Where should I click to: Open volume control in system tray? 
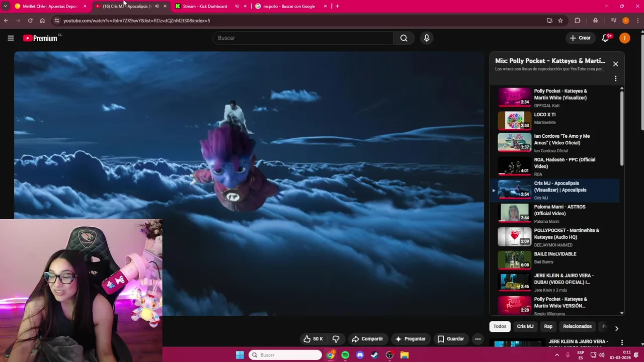[601, 355]
